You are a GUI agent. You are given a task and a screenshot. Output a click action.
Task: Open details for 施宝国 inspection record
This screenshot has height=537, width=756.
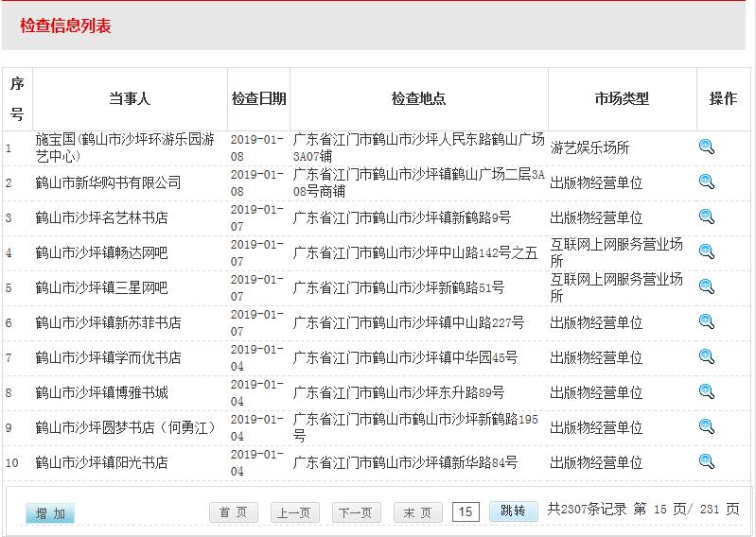pos(706,147)
